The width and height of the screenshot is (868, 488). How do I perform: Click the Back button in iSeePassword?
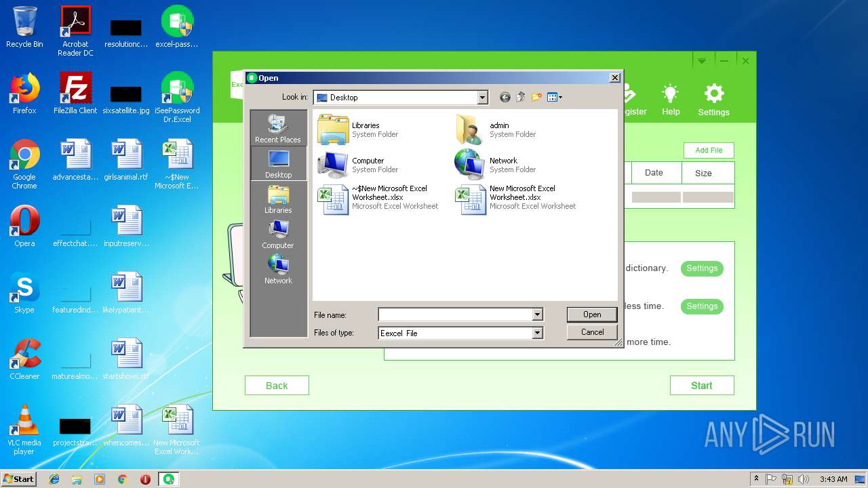pyautogui.click(x=277, y=386)
